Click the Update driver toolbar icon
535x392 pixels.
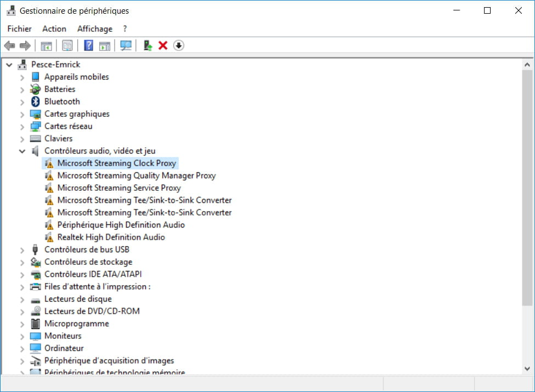[x=147, y=46]
